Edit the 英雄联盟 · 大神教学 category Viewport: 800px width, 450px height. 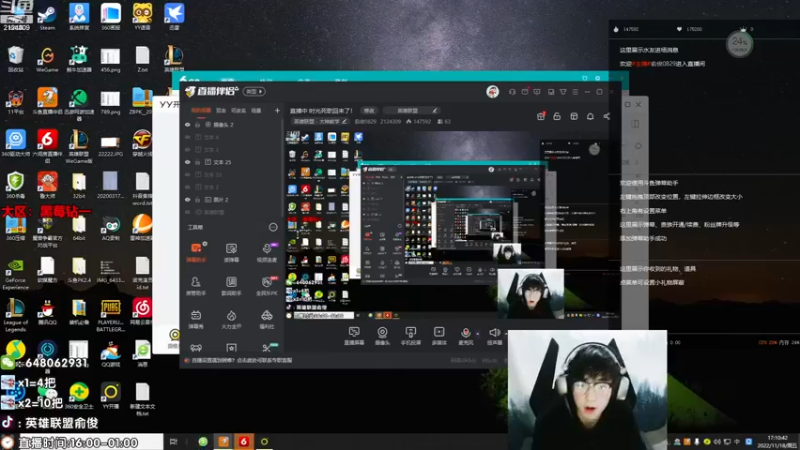[320, 121]
